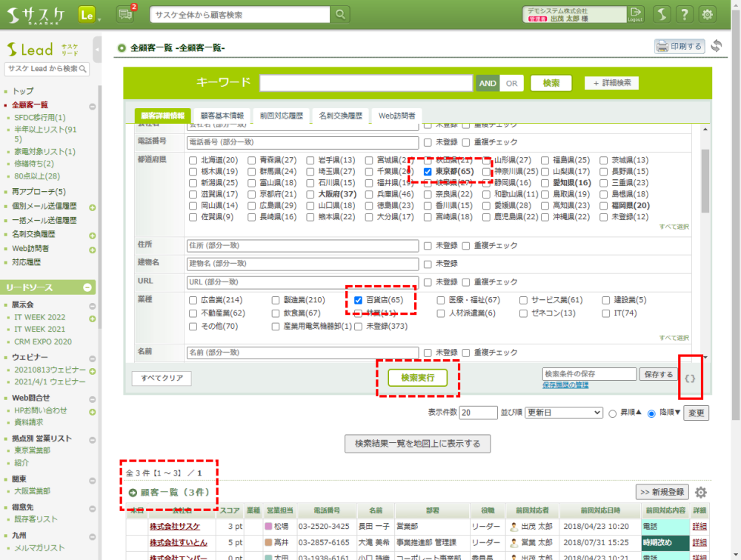Image resolution: width=741 pixels, height=560 pixels.
Task: Click the magnifier icon beside global search
Action: point(340,15)
